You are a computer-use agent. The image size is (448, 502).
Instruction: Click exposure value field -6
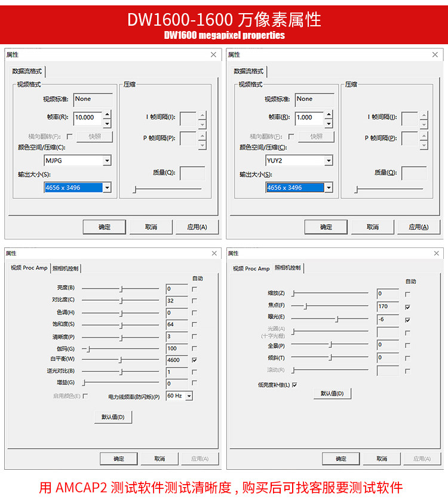point(388,320)
